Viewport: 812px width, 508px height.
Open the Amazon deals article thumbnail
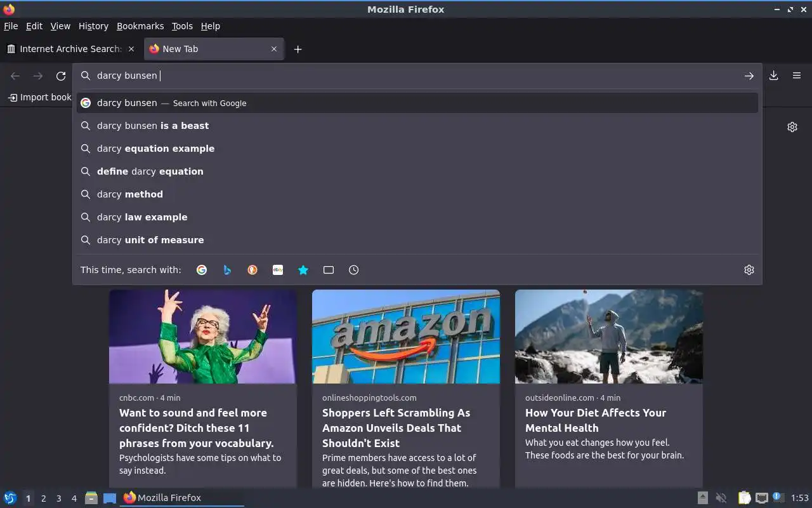[406, 337]
